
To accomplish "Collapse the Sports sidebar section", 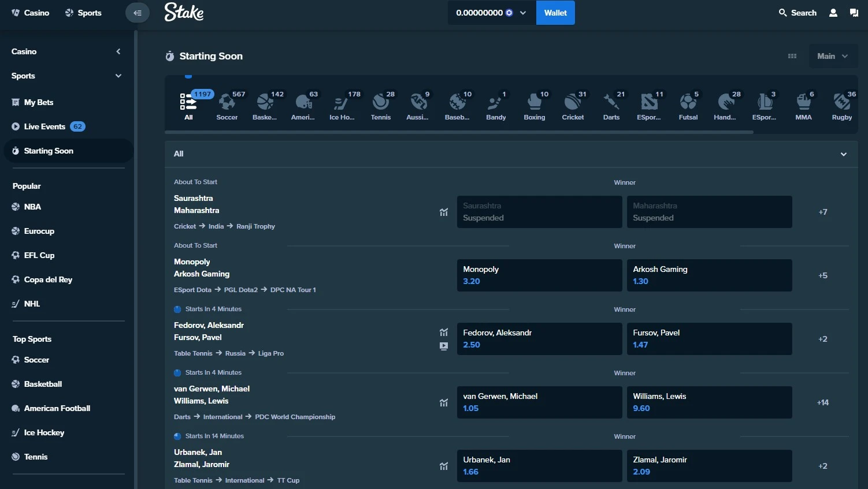I will tap(118, 76).
